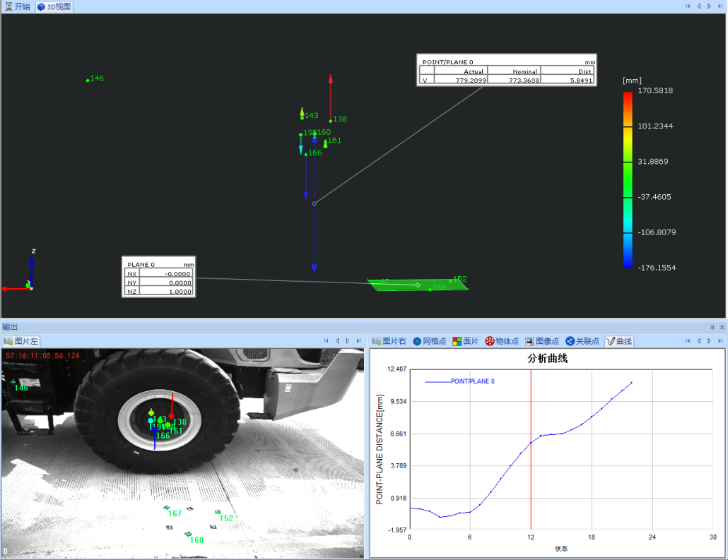Image resolution: width=728 pixels, height=560 pixels.
Task: Pin the 输出 panel
Action: pos(712,327)
